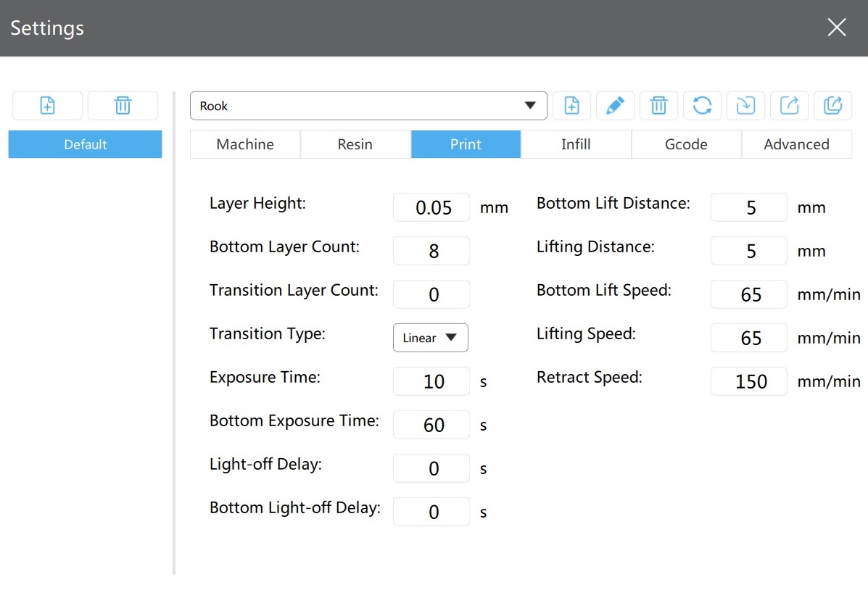The height and width of the screenshot is (606, 868).
Task: Rename profile with the pencil edit icon
Action: (x=615, y=105)
